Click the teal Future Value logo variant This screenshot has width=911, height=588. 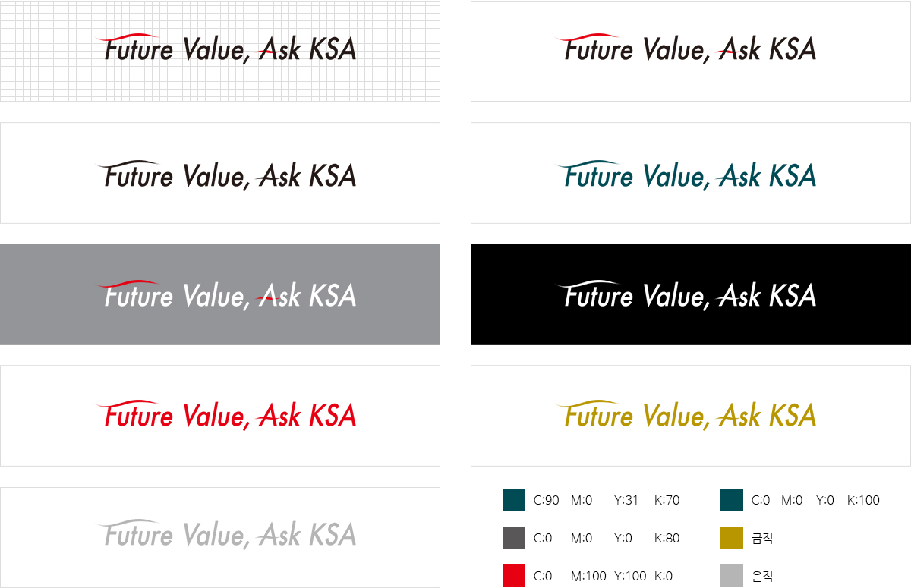click(x=691, y=173)
